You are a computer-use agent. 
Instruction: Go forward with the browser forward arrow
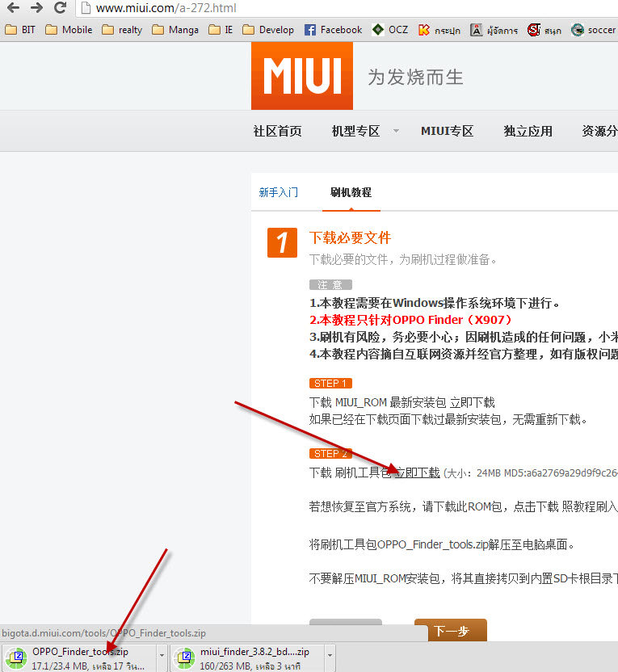(x=37, y=7)
